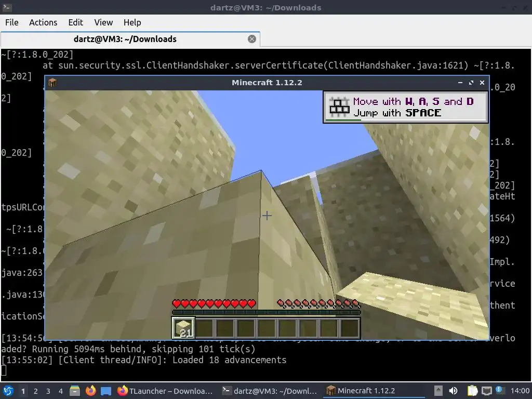
Task: Open the Actions menu
Action: (43, 22)
